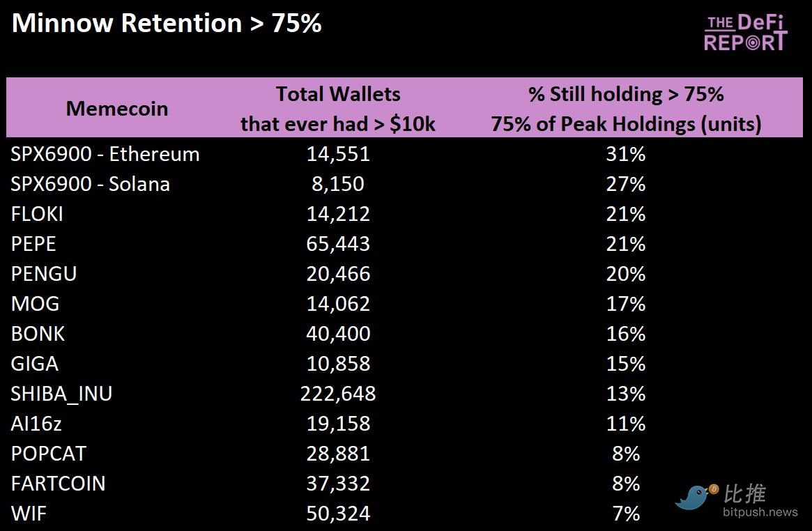Viewport: 812px width, 531px height.
Task: Select the Memecoin column header
Action: 117,109
